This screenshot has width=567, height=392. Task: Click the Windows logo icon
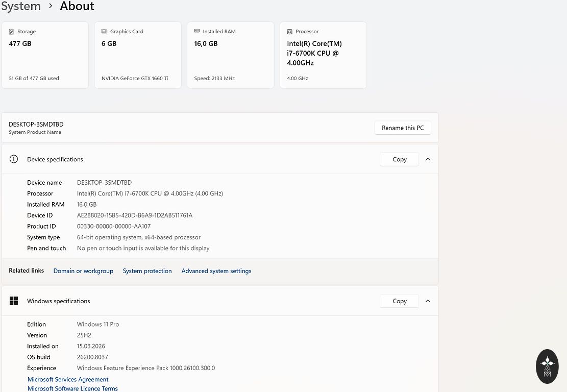(14, 301)
